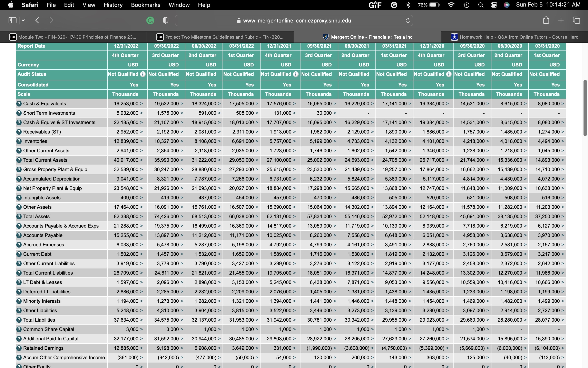
Task: Open the privacy report shield icon
Action: (165, 20)
